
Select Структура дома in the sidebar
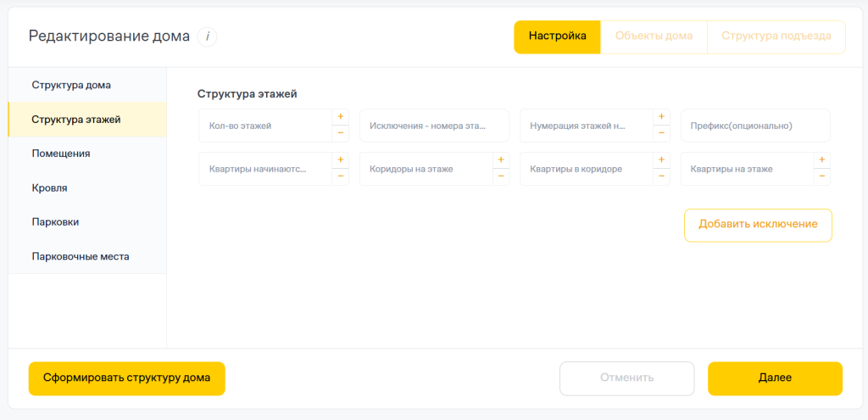tap(87, 86)
